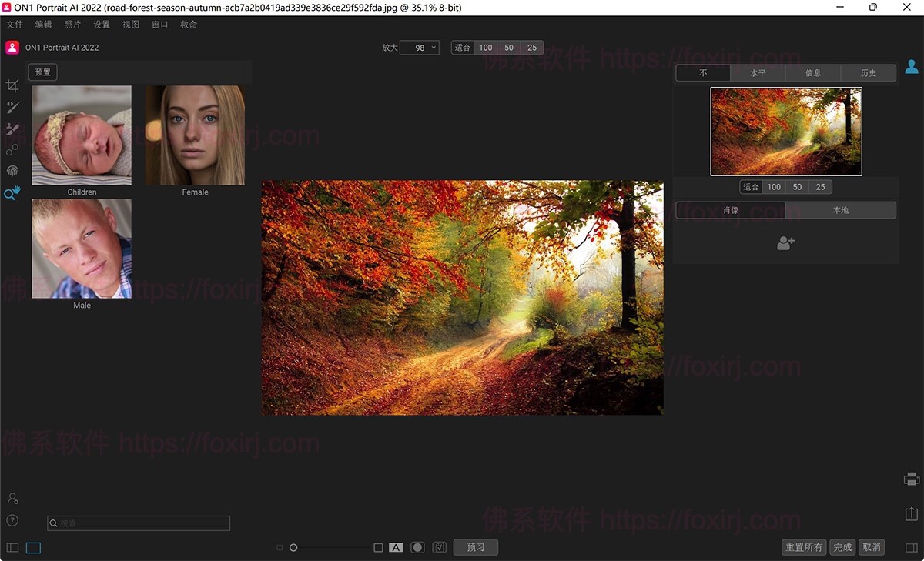Click the 重置所有 button

coord(803,547)
